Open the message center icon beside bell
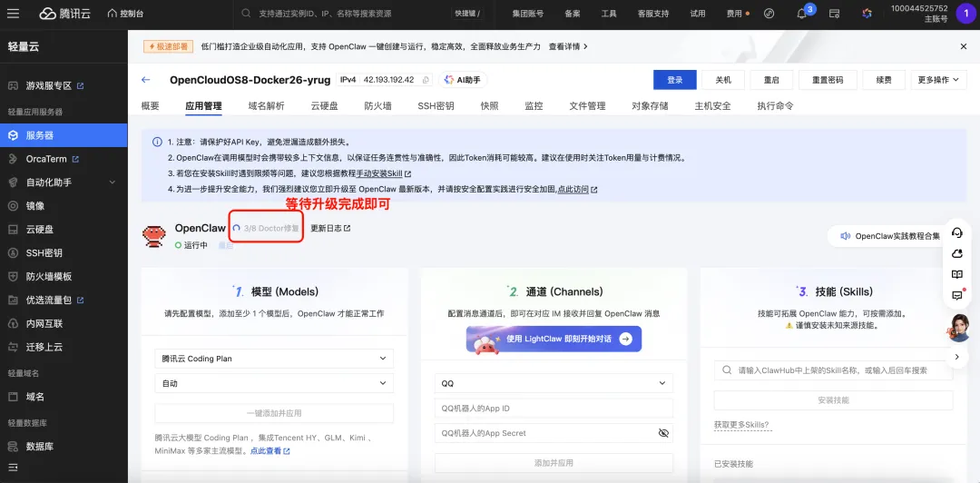Screen dimensions: 980x483 pos(834,13)
